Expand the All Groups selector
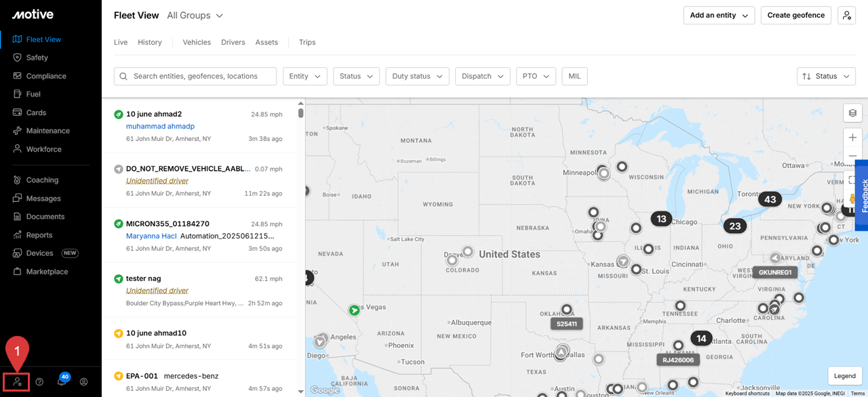This screenshot has width=868, height=397. click(x=195, y=16)
